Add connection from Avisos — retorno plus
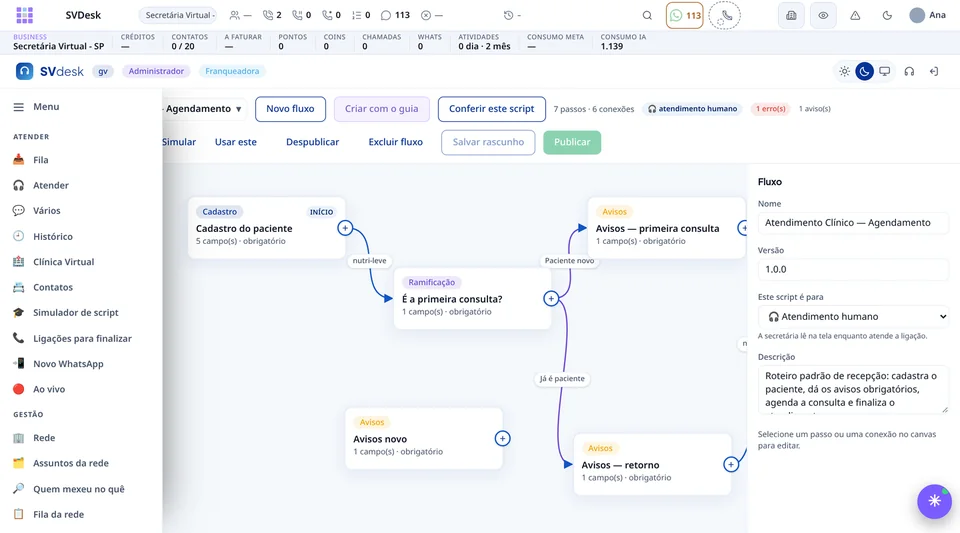This screenshot has height=533, width=960. pyautogui.click(x=731, y=464)
